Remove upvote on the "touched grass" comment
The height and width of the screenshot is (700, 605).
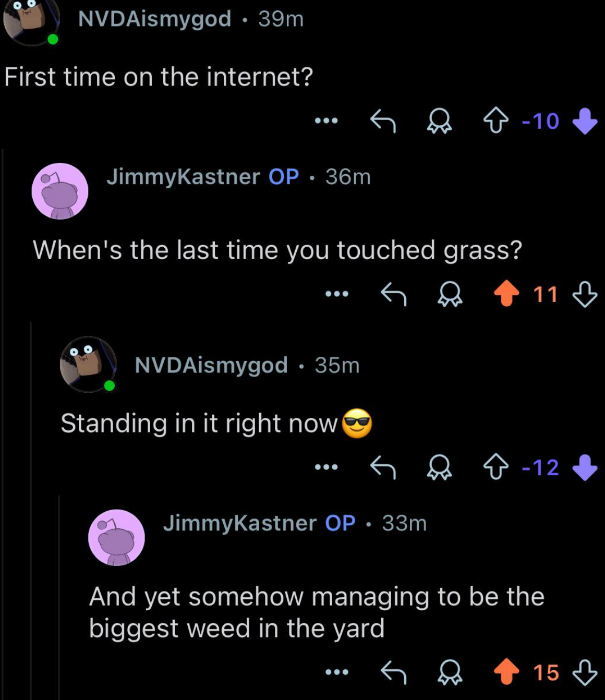pyautogui.click(x=506, y=294)
